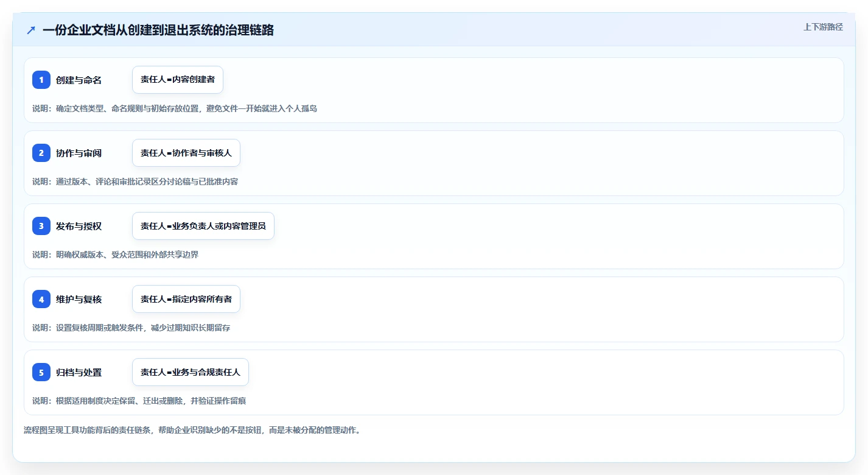The height and width of the screenshot is (475, 868).
Task: Click the description starting 说明：确定文档类型
Action: pyautogui.click(x=175, y=108)
